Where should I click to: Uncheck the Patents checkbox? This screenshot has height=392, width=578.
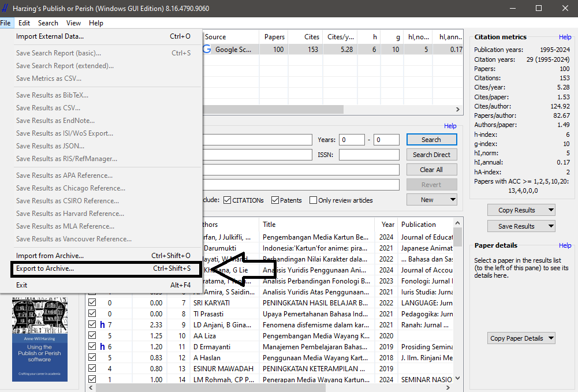[275, 200]
